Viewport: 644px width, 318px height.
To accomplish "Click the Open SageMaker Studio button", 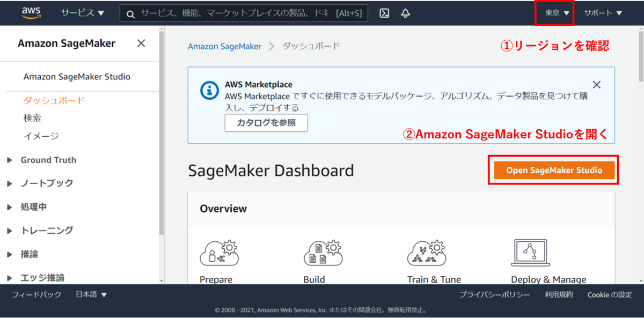I will pos(554,170).
